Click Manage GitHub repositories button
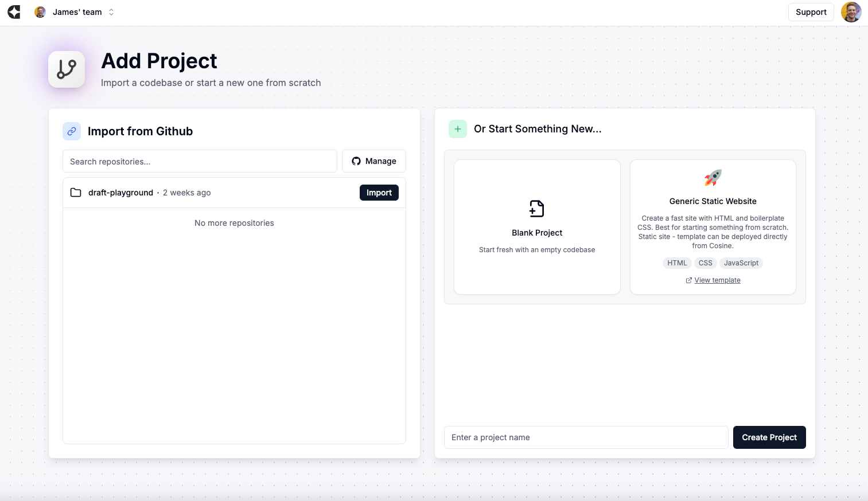868x501 pixels. pyautogui.click(x=373, y=162)
